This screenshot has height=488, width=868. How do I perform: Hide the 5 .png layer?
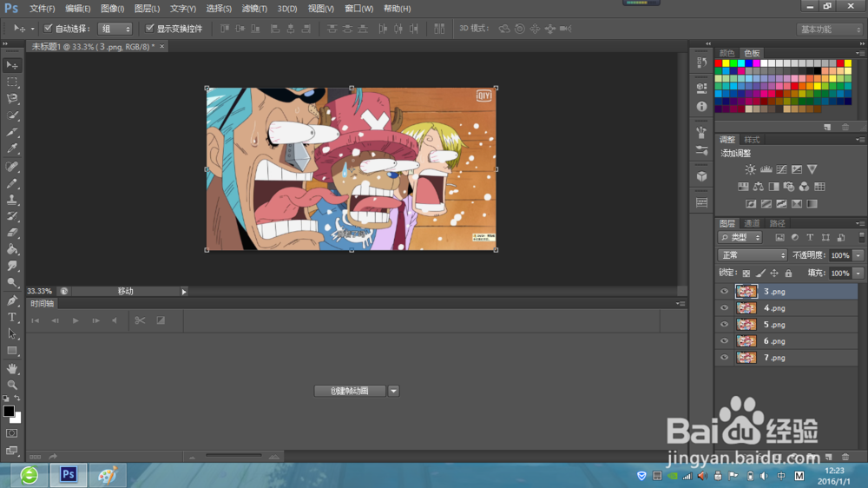point(724,325)
